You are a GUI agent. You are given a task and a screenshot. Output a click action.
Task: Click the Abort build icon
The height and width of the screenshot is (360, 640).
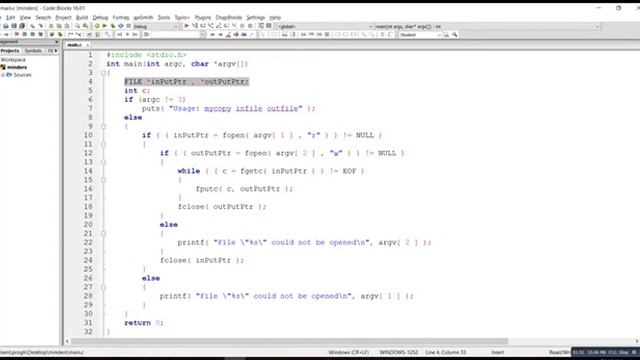129,26
